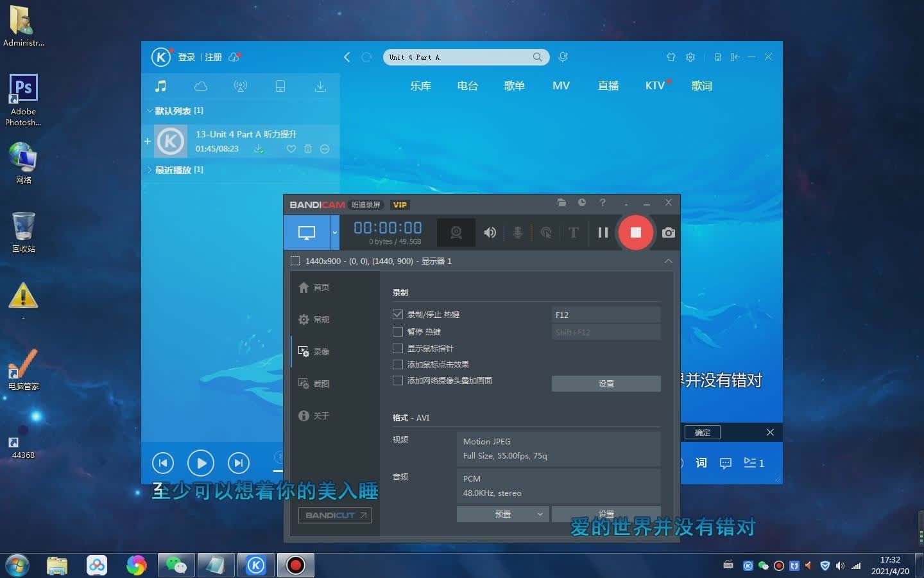The height and width of the screenshot is (578, 924).
Task: Open the phone device tab icon
Action: coord(280,86)
